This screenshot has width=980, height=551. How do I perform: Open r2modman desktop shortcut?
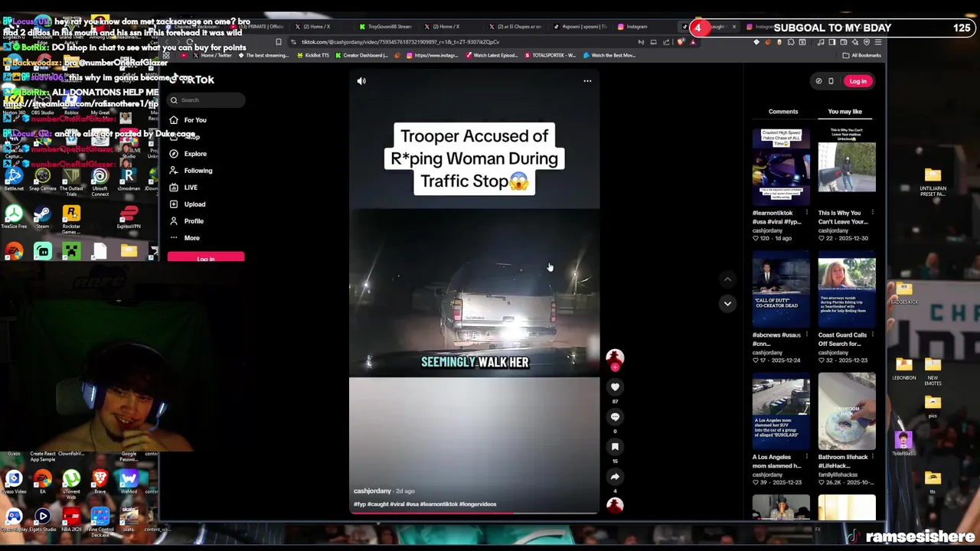(x=129, y=179)
